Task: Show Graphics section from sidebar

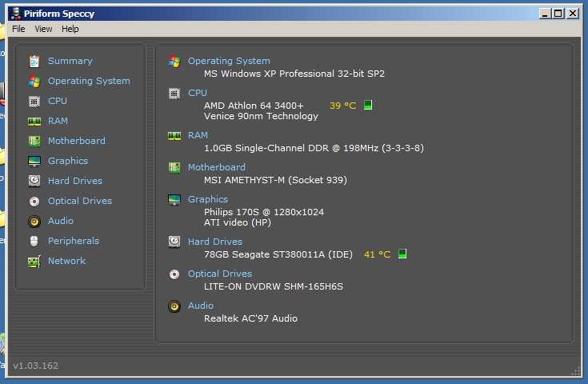Action: click(68, 161)
